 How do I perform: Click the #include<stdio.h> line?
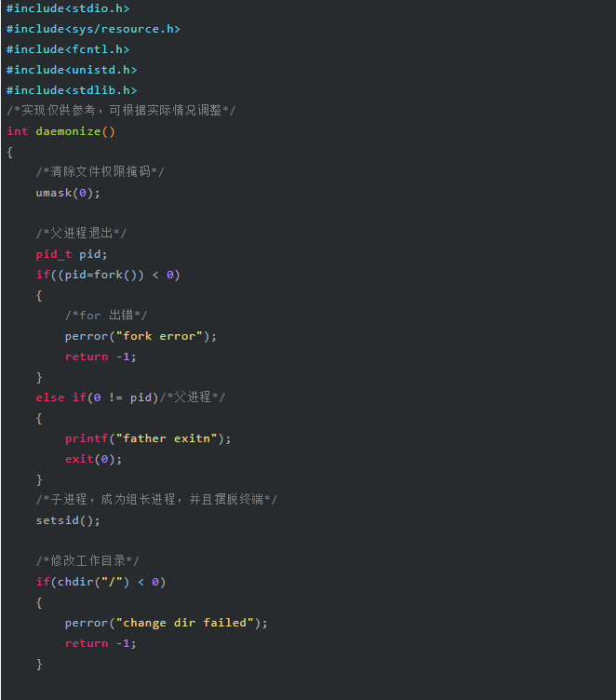point(68,8)
